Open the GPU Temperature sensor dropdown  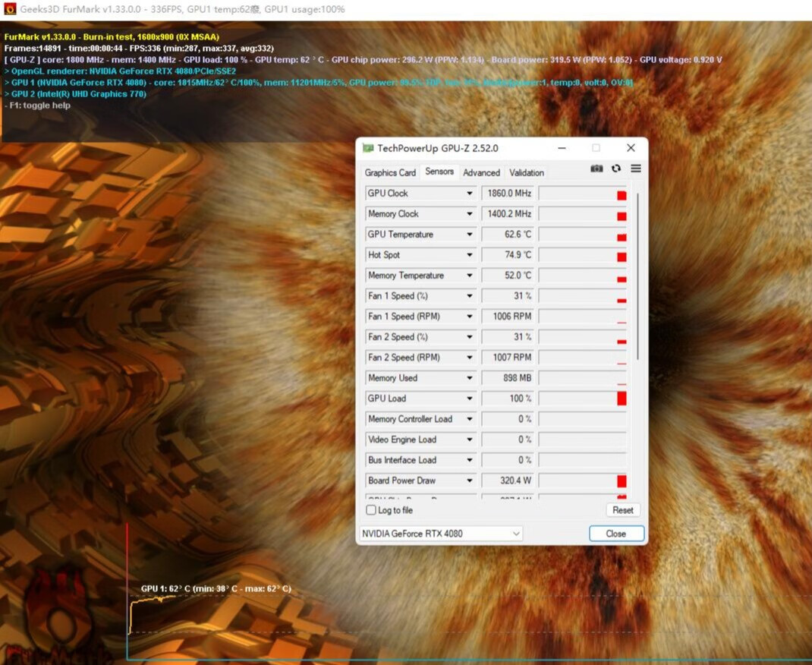(469, 234)
